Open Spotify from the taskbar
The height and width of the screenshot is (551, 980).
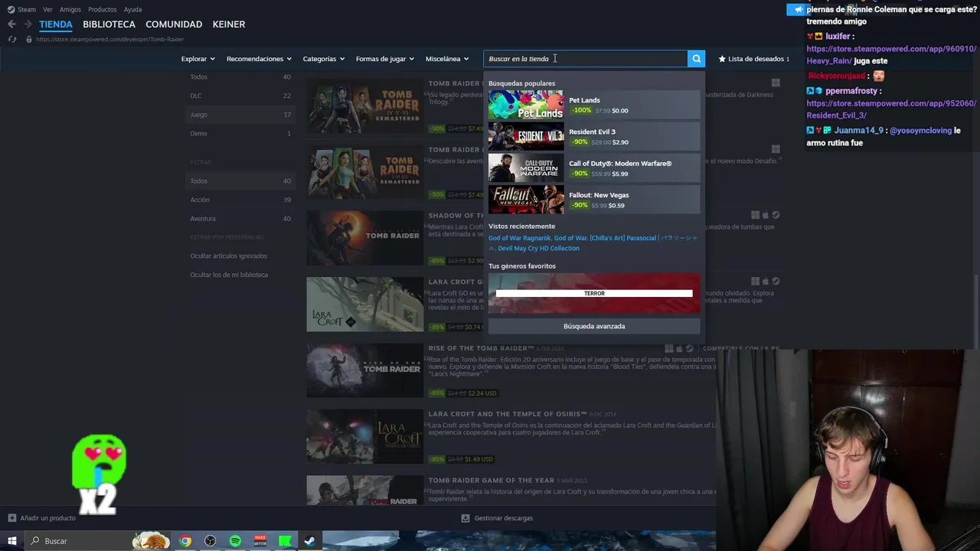[235, 541]
